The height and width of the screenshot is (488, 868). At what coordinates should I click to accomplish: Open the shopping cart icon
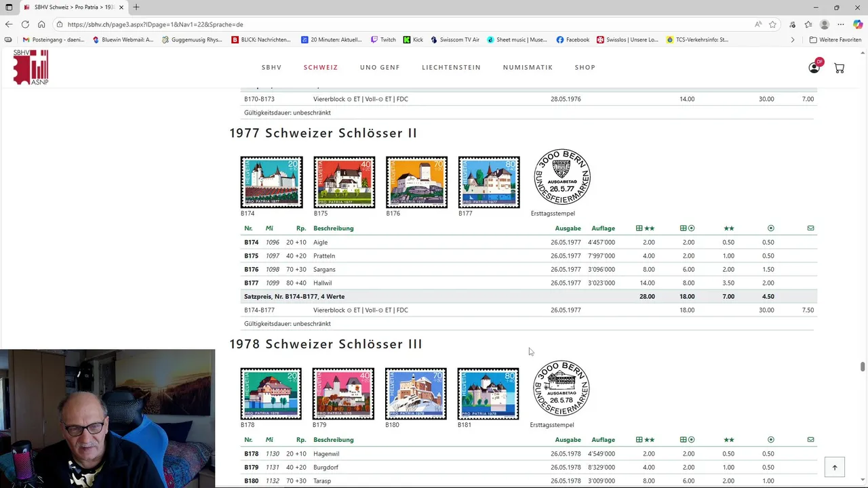[839, 68]
